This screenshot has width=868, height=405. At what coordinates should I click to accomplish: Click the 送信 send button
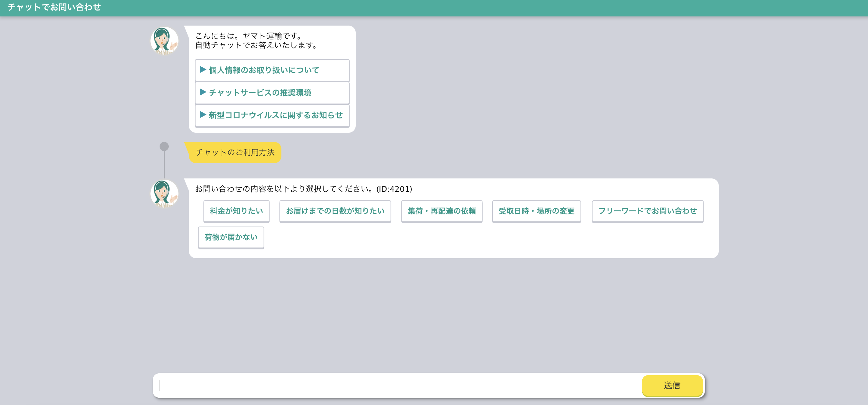672,385
